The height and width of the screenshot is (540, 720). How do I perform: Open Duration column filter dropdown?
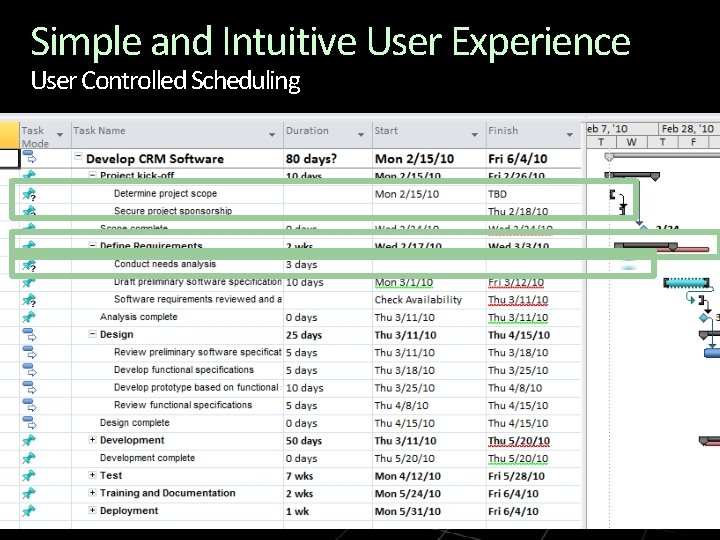tap(361, 135)
